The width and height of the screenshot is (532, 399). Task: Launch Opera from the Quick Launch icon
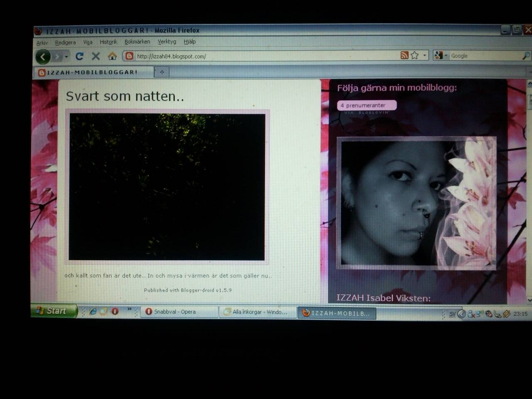click(115, 311)
